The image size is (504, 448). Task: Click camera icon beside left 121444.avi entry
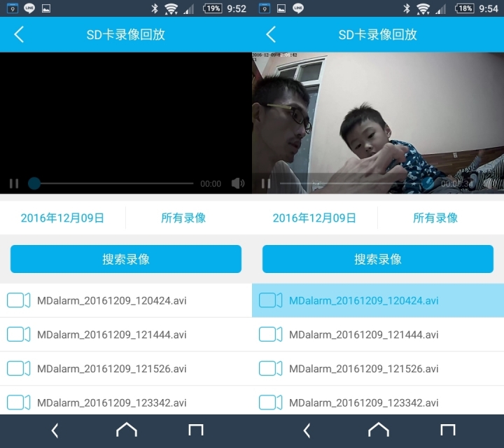click(19, 335)
